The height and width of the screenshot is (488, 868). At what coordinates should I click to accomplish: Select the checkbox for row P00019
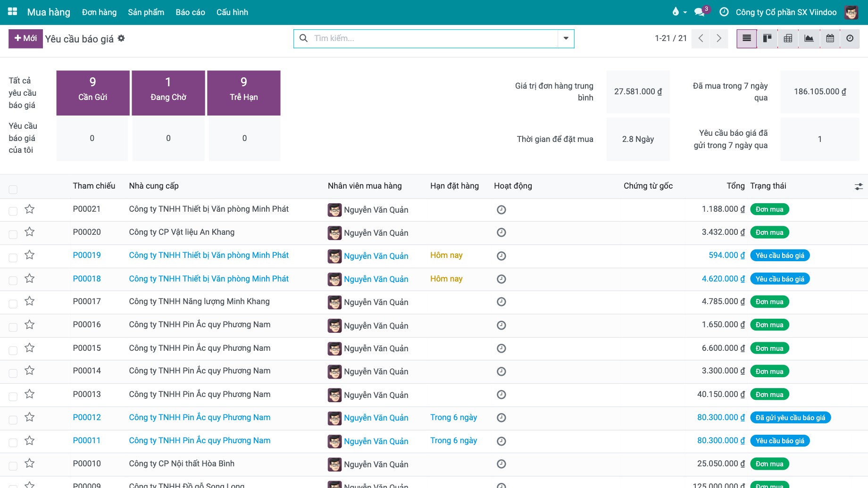(13, 257)
